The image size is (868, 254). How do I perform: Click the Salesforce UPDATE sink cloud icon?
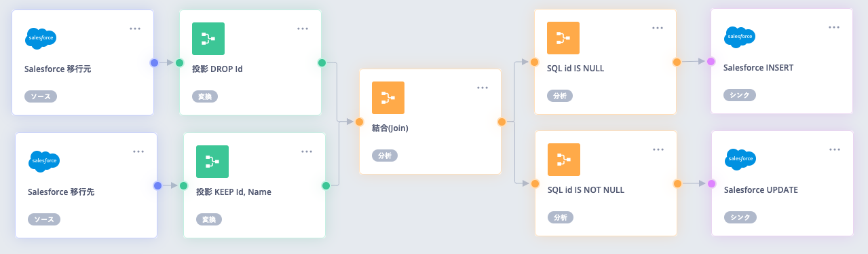coord(740,159)
